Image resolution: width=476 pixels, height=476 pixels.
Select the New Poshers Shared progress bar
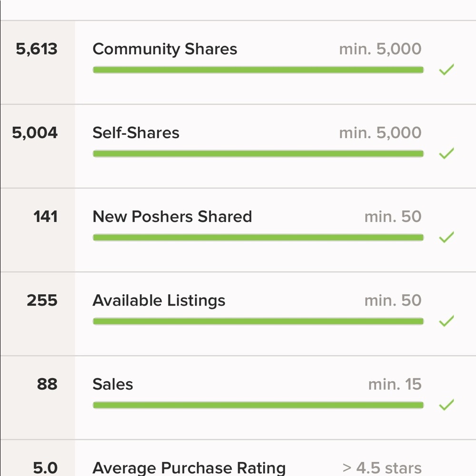(x=258, y=238)
